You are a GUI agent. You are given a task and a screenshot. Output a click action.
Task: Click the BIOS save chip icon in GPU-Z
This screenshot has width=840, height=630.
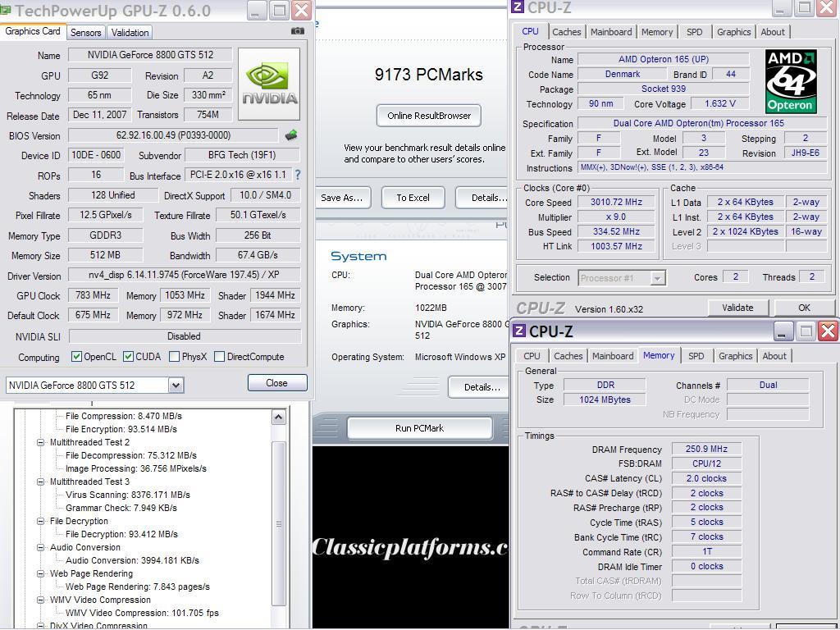(291, 135)
